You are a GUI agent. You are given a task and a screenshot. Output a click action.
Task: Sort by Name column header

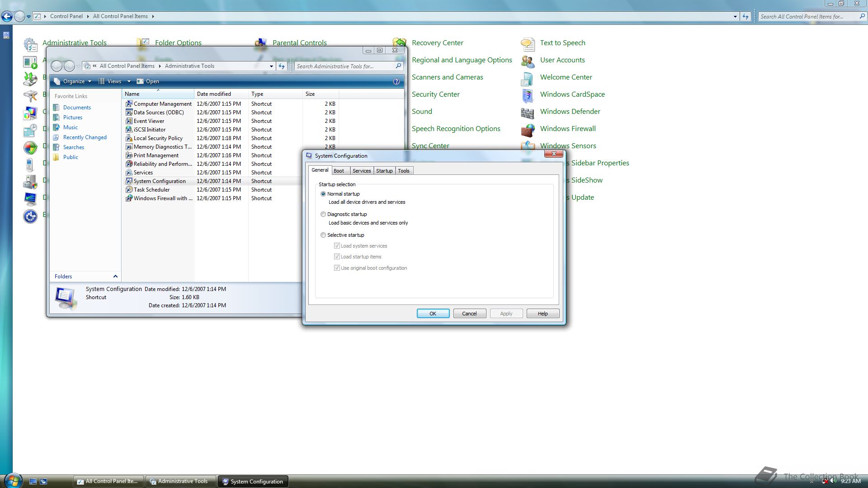tap(158, 94)
